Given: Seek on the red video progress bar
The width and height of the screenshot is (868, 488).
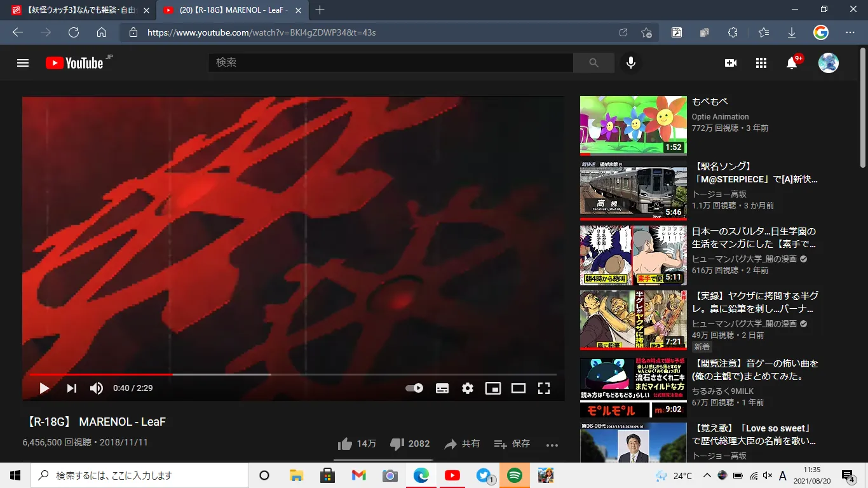Looking at the screenshot, I should point(293,374).
